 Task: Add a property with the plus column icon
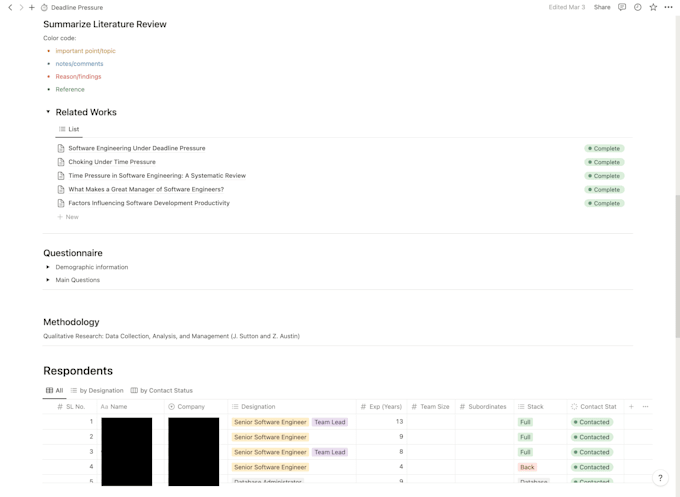(631, 407)
